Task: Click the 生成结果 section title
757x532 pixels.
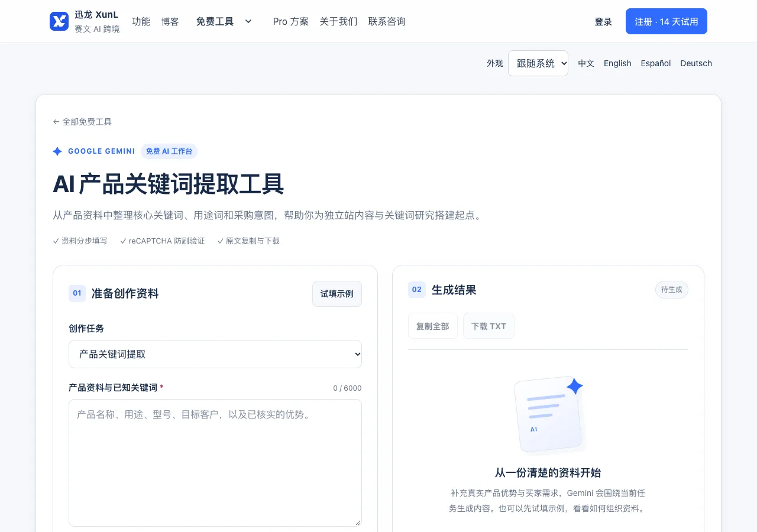Action: click(x=454, y=290)
